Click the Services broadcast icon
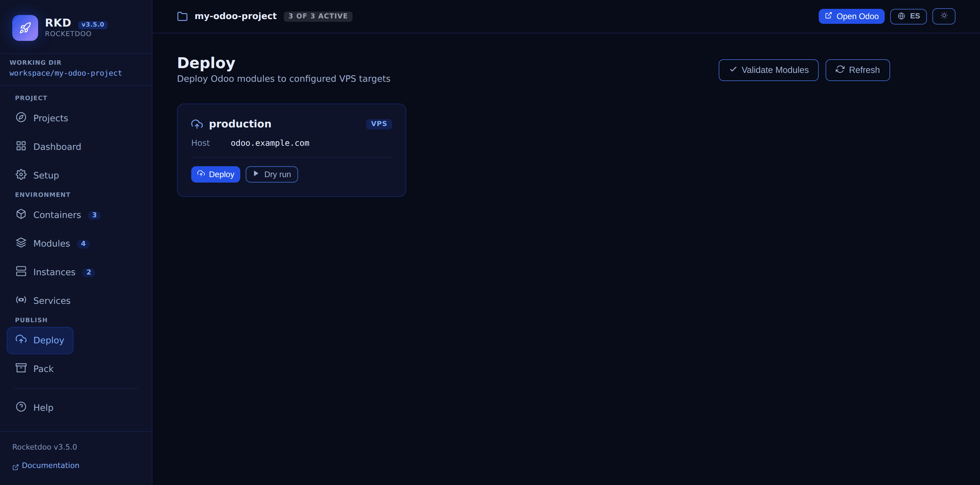Image resolution: width=980 pixels, height=485 pixels. [21, 300]
